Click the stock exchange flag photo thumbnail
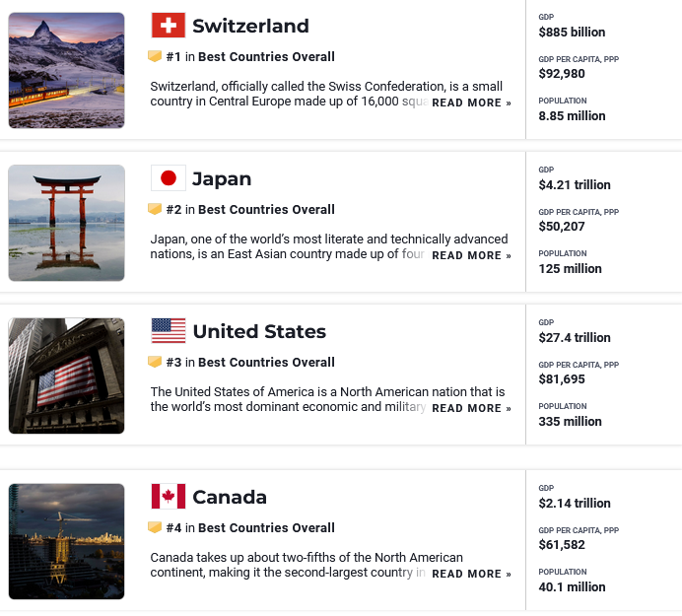Image resolution: width=682 pixels, height=616 pixels. (67, 376)
